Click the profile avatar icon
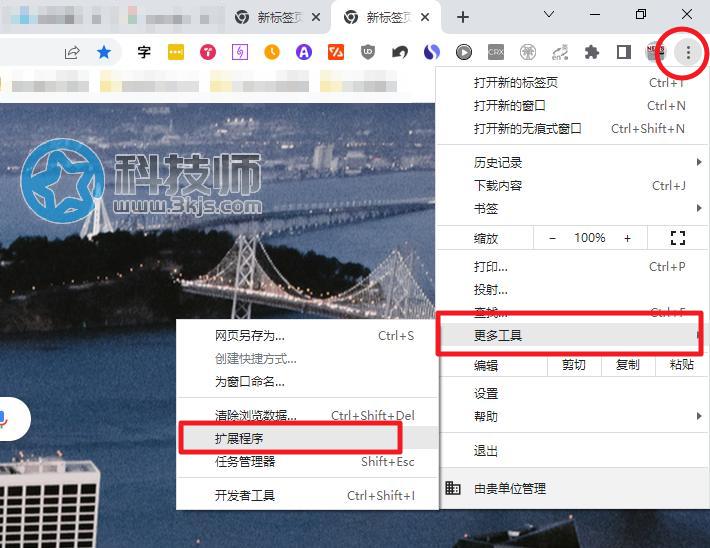This screenshot has height=548, width=710. point(655,53)
